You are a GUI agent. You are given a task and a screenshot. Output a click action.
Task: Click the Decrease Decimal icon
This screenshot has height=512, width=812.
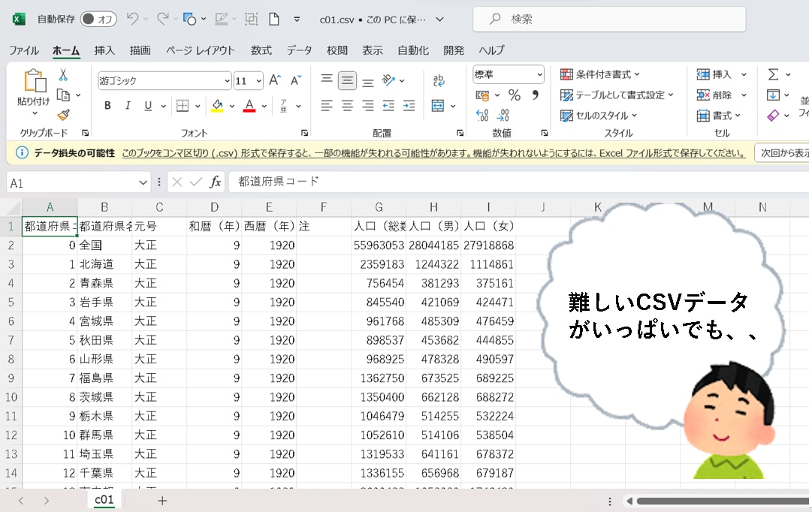pos(503,115)
